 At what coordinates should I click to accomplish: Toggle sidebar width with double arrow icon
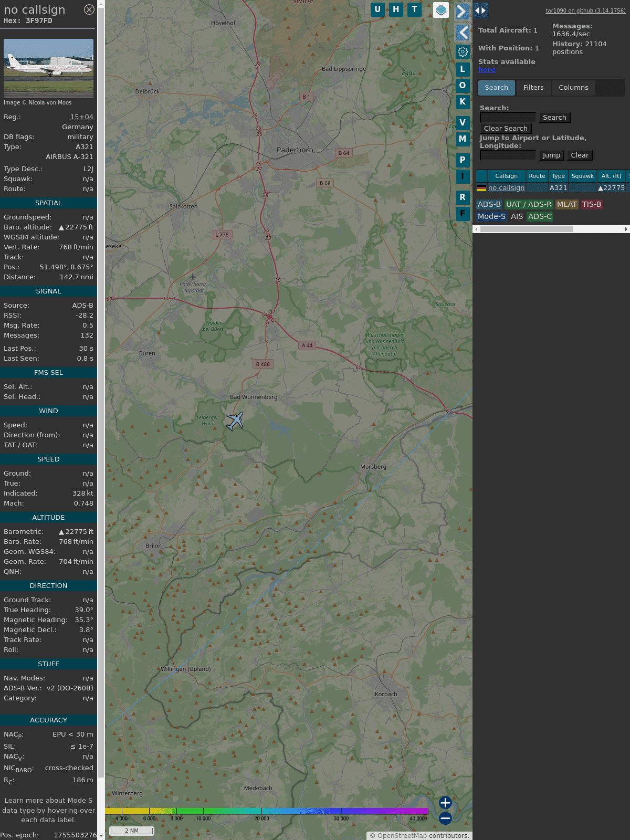point(480,10)
